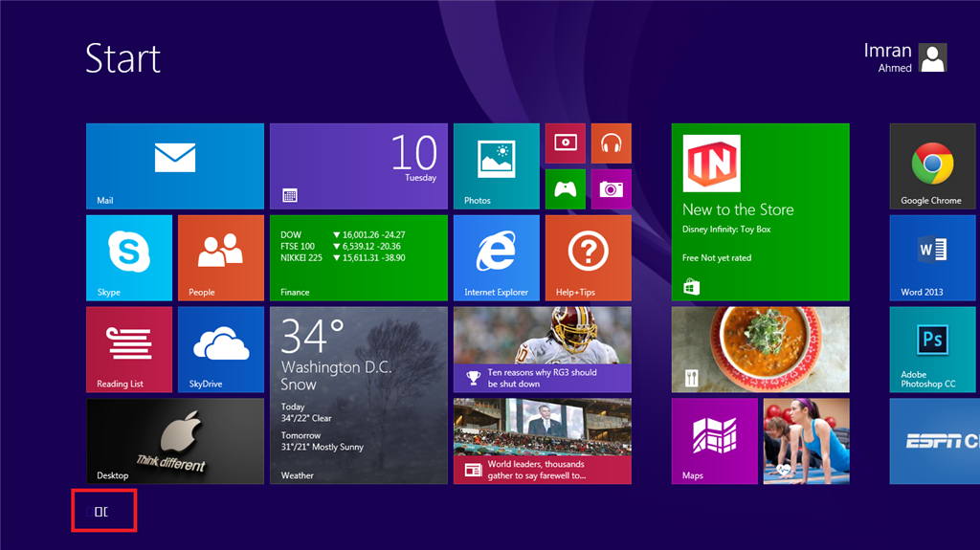Open the Camera small tile
The image size is (980, 550).
(612, 188)
